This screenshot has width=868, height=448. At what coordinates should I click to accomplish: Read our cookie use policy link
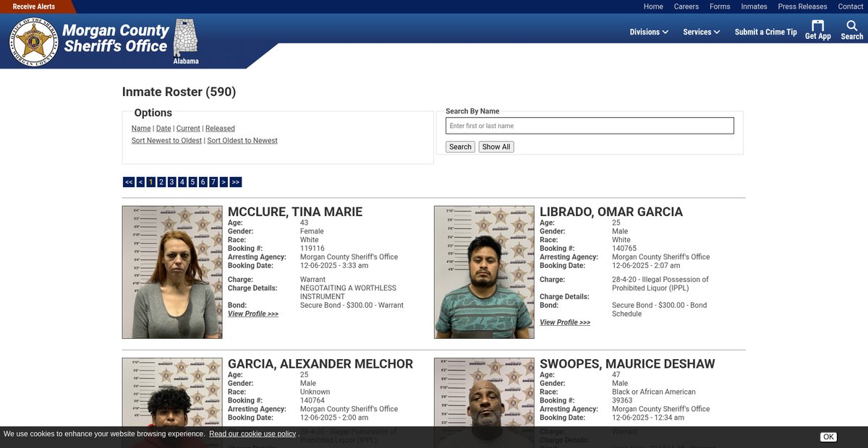(252, 434)
